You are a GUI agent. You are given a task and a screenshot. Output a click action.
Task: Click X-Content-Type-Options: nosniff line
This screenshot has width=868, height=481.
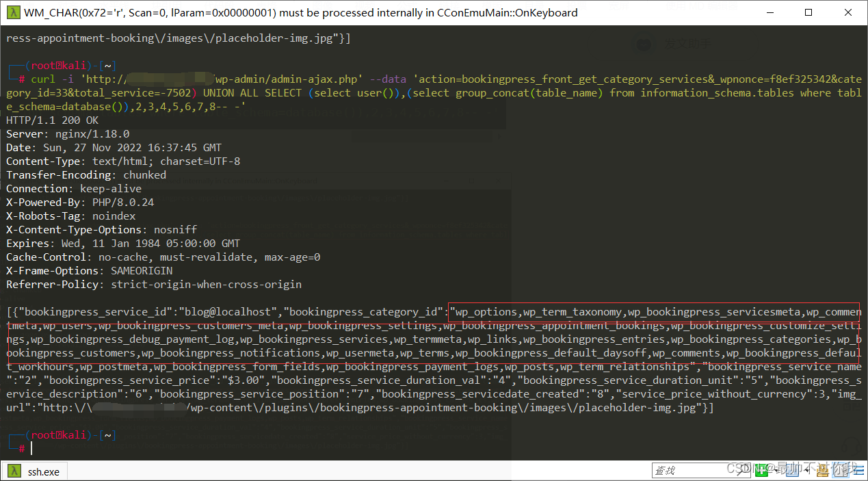tap(101, 230)
